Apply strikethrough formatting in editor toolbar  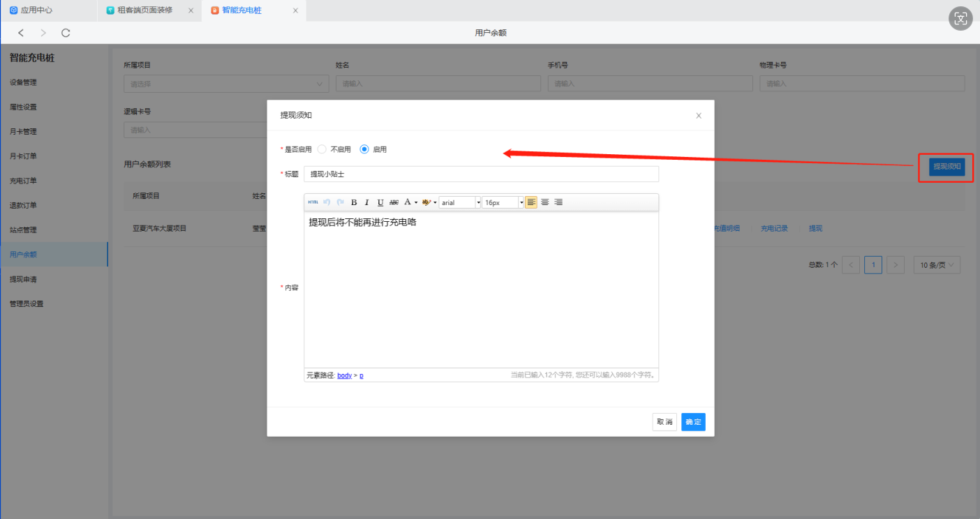[394, 202]
